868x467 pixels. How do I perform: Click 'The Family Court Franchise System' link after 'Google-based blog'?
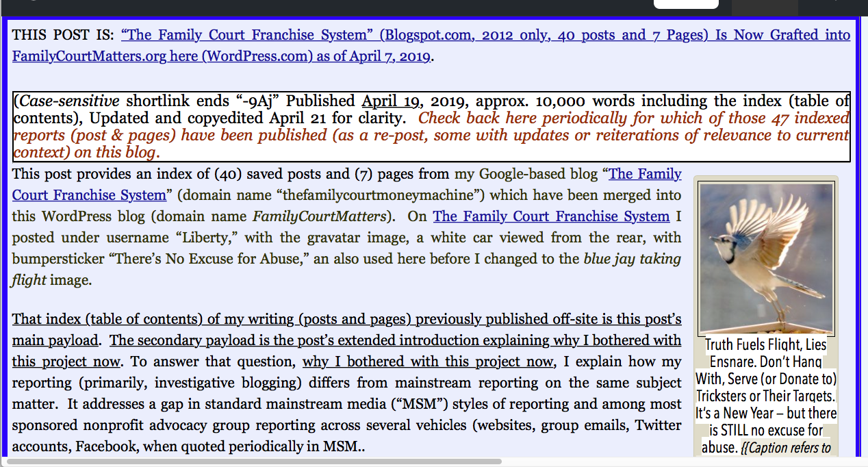tap(645, 174)
